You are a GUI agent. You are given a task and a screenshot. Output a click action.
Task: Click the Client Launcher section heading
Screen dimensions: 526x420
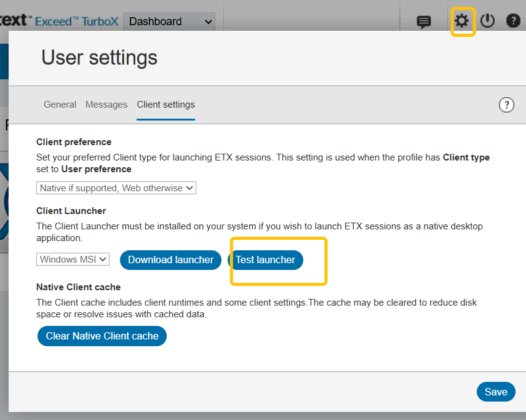71,212
